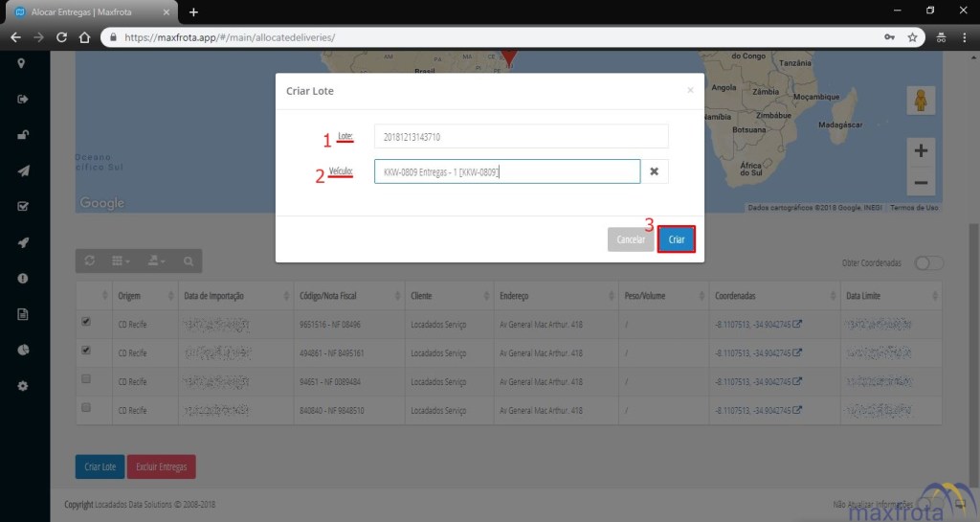Image resolution: width=980 pixels, height=522 pixels.
Task: Expand the export dropdown in table toolbar
Action: (x=154, y=261)
